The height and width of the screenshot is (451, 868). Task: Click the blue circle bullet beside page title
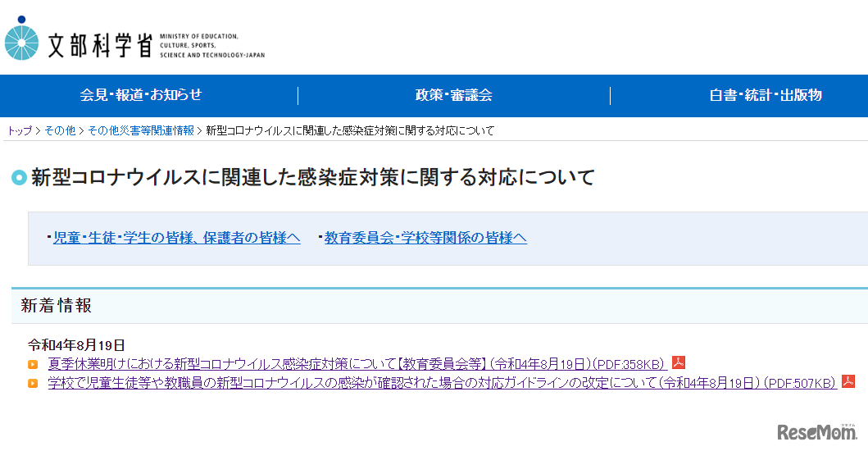click(x=20, y=178)
